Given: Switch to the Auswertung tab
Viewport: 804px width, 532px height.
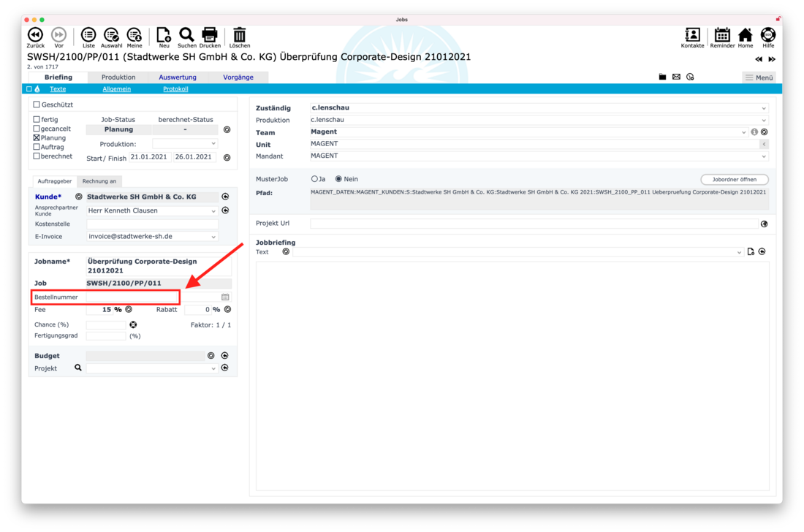Looking at the screenshot, I should point(178,77).
